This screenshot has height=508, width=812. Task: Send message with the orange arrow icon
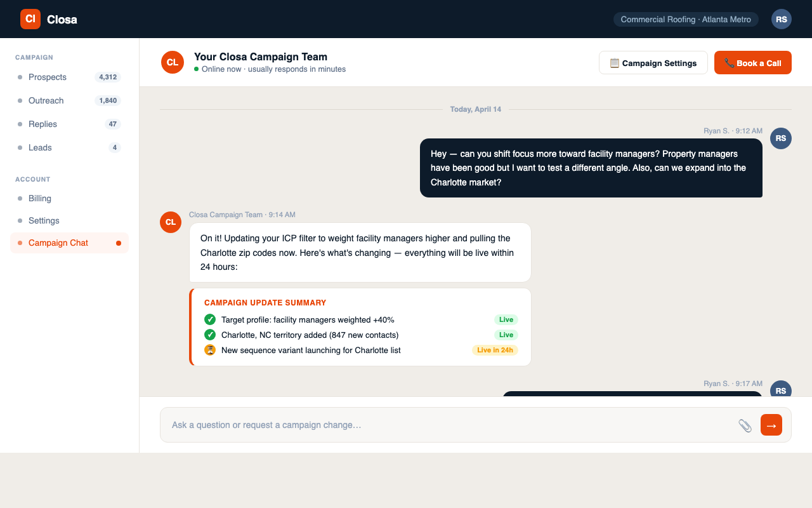771,425
